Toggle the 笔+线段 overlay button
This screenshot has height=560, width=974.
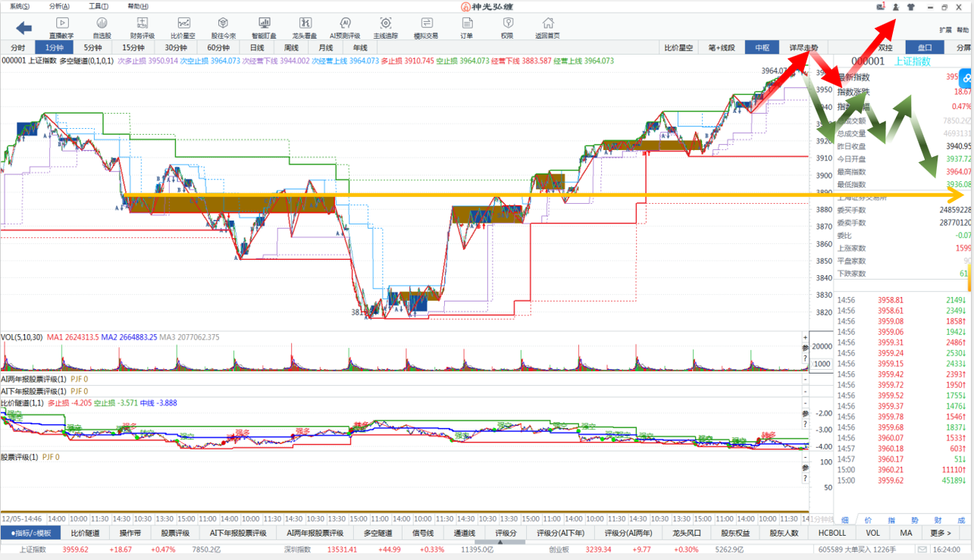[x=721, y=48]
